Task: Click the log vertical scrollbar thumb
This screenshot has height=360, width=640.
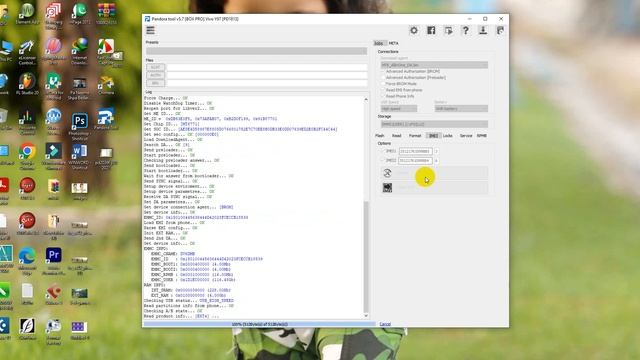Action: [366, 256]
